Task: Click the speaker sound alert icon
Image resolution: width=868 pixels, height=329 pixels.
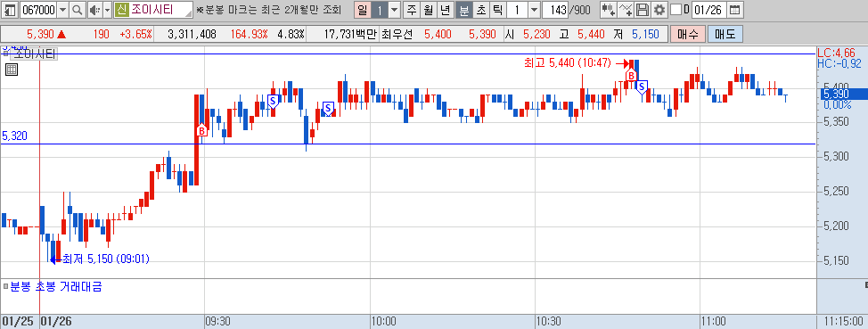Action: pyautogui.click(x=94, y=10)
